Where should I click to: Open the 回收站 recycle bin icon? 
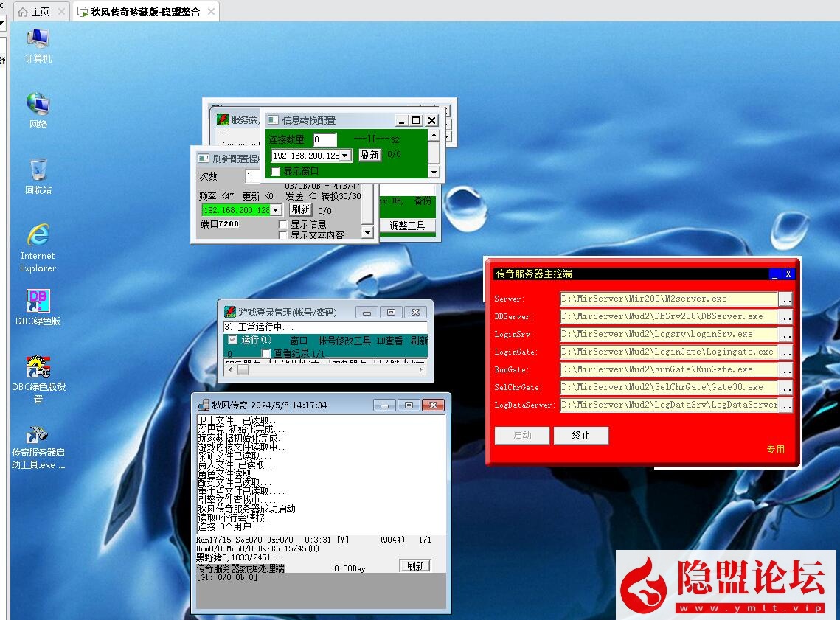pyautogui.click(x=38, y=176)
